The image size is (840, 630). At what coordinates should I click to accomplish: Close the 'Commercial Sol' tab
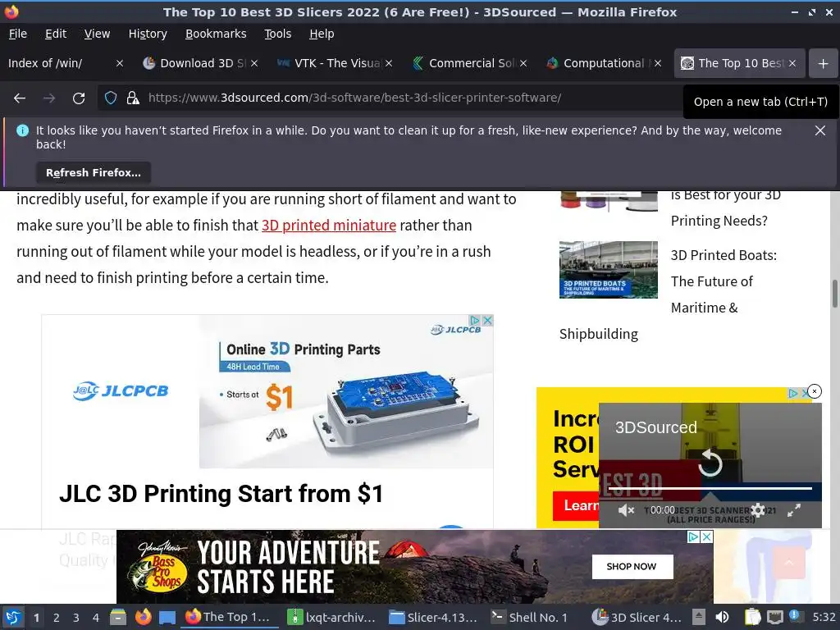pos(523,63)
